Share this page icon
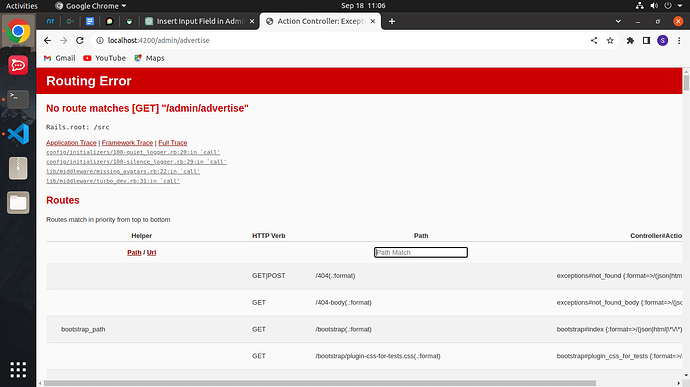 (594, 41)
